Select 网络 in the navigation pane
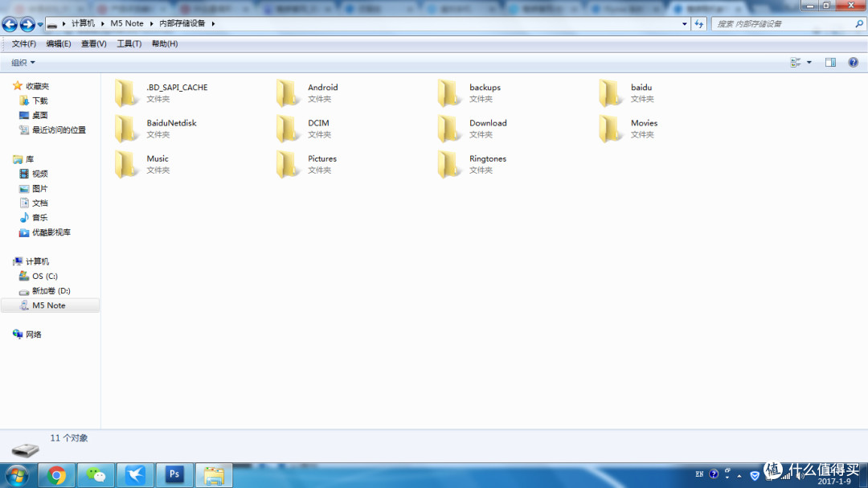Image resolution: width=868 pixels, height=488 pixels. click(33, 334)
